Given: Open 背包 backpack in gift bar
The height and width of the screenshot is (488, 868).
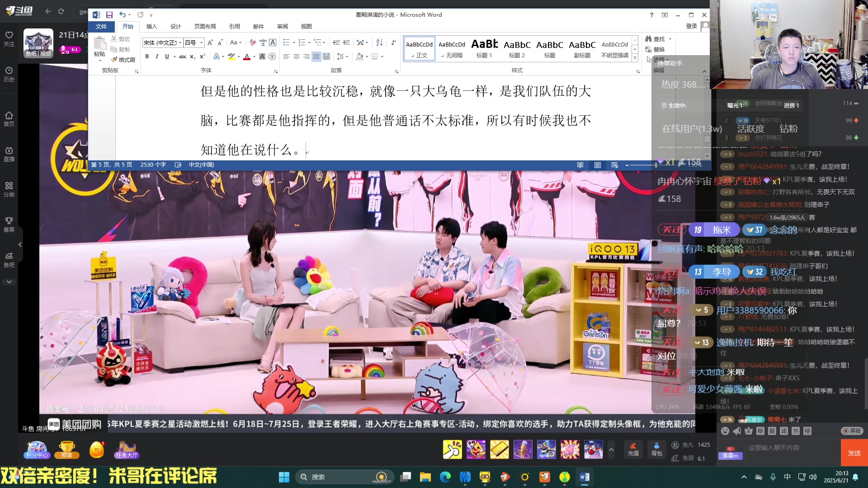Looking at the screenshot, I should click(x=656, y=449).
